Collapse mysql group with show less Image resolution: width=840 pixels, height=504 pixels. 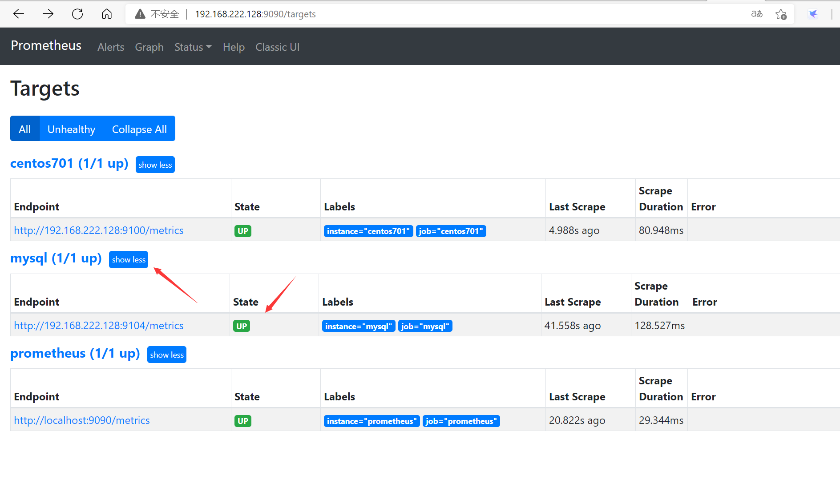[x=129, y=259]
